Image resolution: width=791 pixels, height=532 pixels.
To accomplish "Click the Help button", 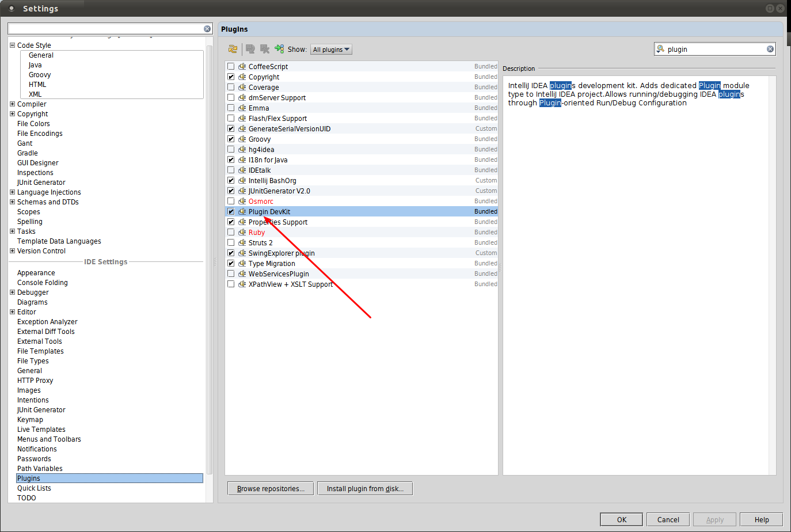I will (x=762, y=519).
